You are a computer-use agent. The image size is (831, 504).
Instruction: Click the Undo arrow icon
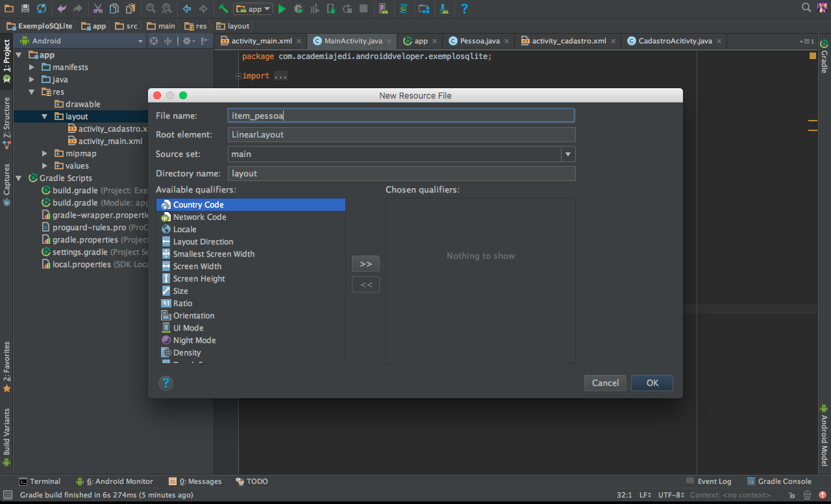[x=62, y=8]
